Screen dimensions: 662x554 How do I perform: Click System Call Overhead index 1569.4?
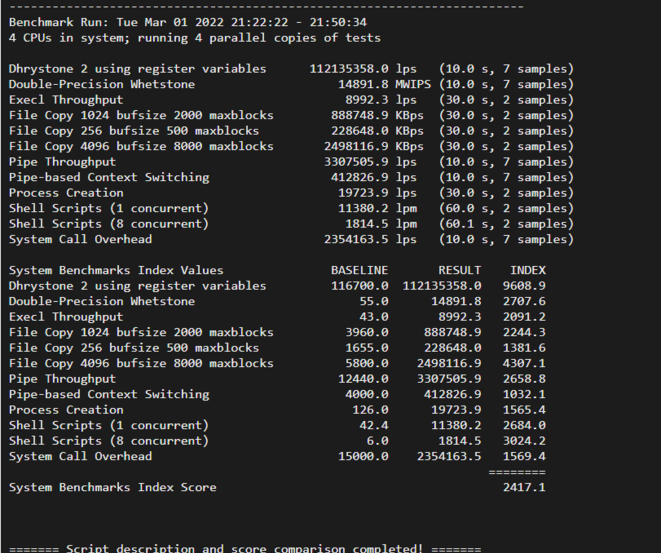pyautogui.click(x=524, y=456)
